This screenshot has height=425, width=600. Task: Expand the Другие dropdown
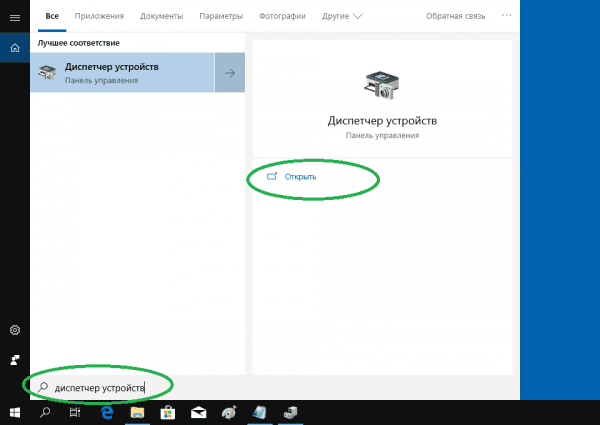342,16
